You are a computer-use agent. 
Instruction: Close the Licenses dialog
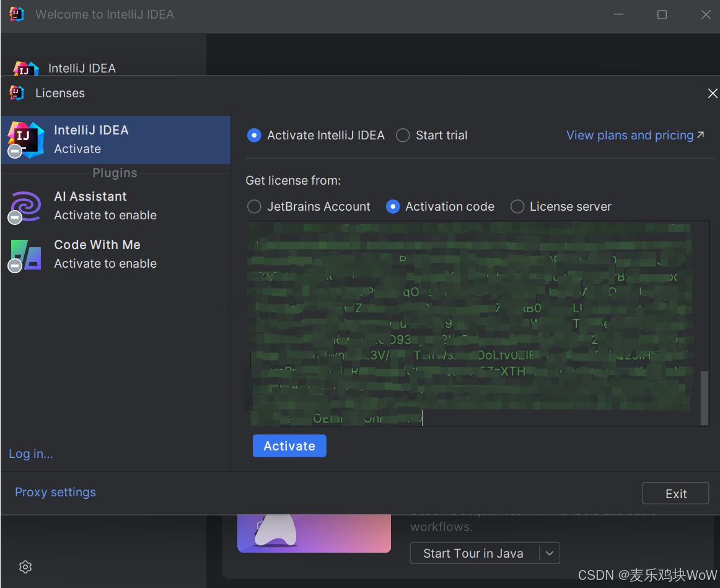(712, 93)
